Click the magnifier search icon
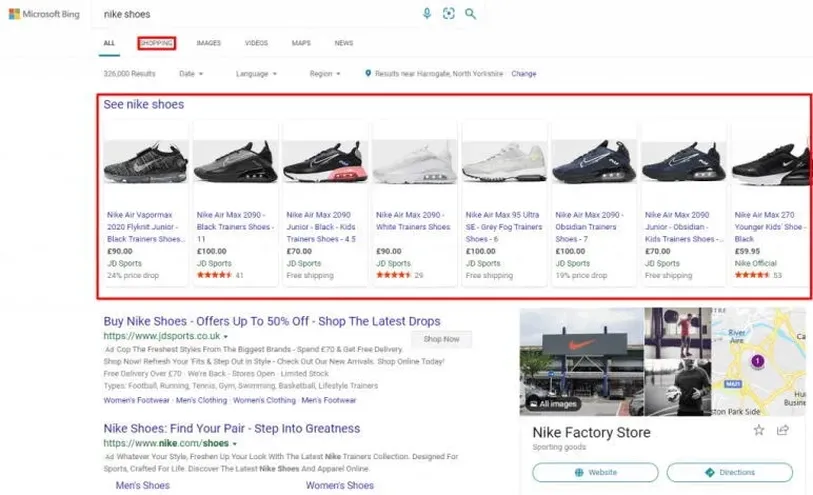Screen dimensions: 813x495 470,13
